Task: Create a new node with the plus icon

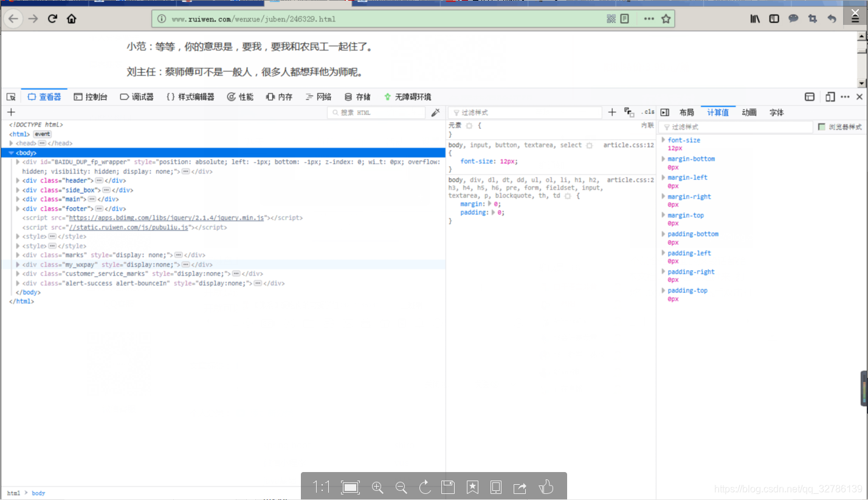Action: pyautogui.click(x=10, y=112)
